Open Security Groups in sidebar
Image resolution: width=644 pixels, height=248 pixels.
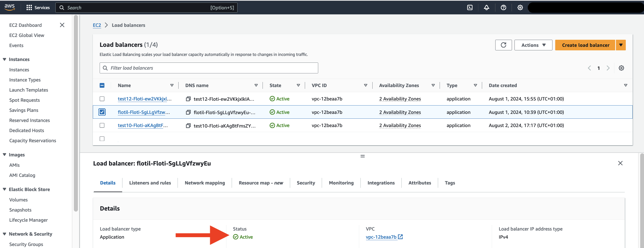point(26,244)
